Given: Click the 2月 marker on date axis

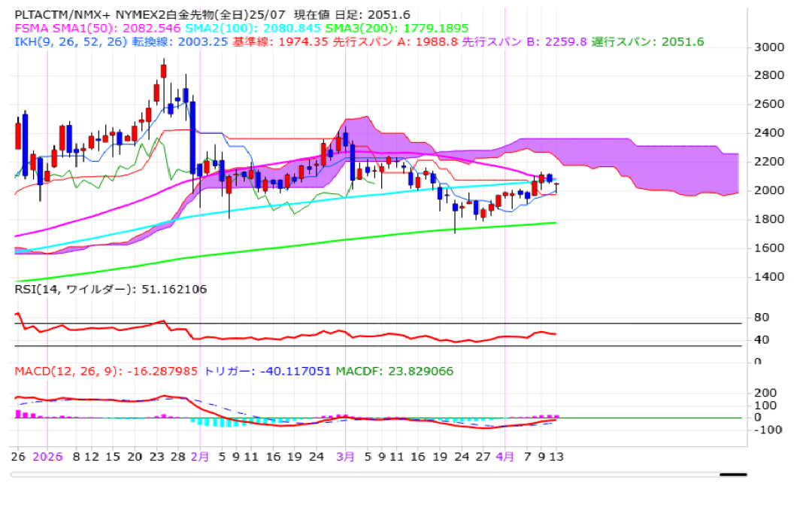Looking at the screenshot, I should tap(200, 456).
